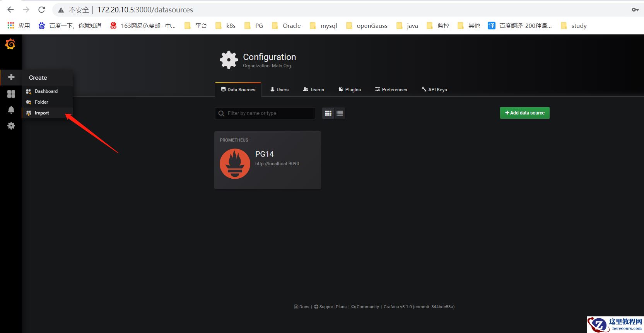Viewport: 644px width, 333px height.
Task: Click the Organization: Main Org. subtitle
Action: 267,66
